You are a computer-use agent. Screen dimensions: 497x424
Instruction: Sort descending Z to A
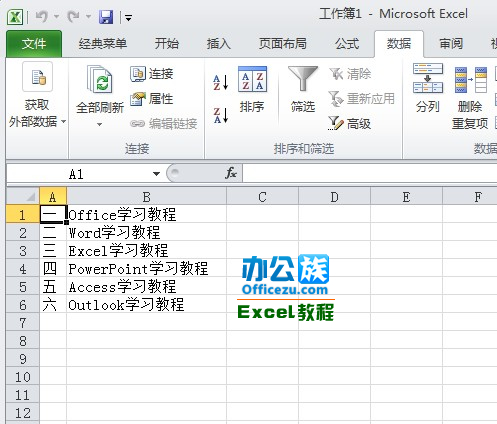click(221, 115)
